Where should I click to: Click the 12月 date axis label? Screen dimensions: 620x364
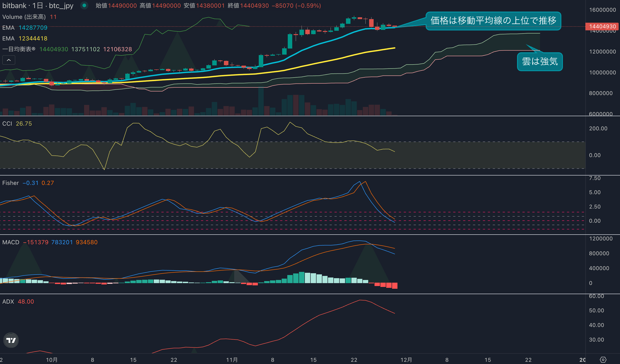[x=406, y=360]
